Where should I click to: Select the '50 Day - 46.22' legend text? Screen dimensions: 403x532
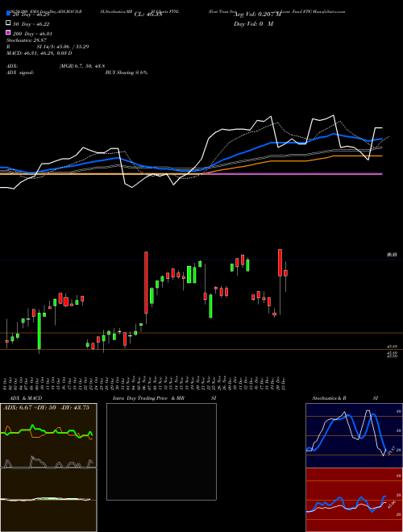(31, 24)
